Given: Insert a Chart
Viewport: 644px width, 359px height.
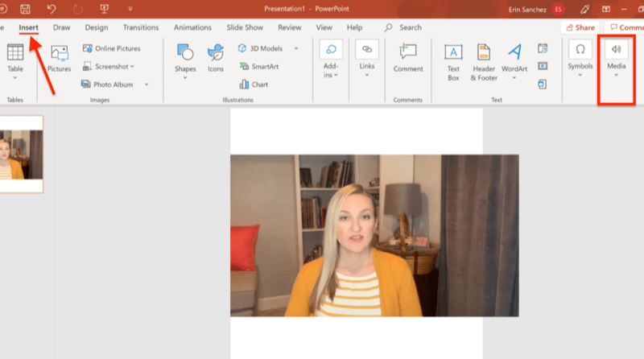Looking at the screenshot, I should (x=254, y=85).
